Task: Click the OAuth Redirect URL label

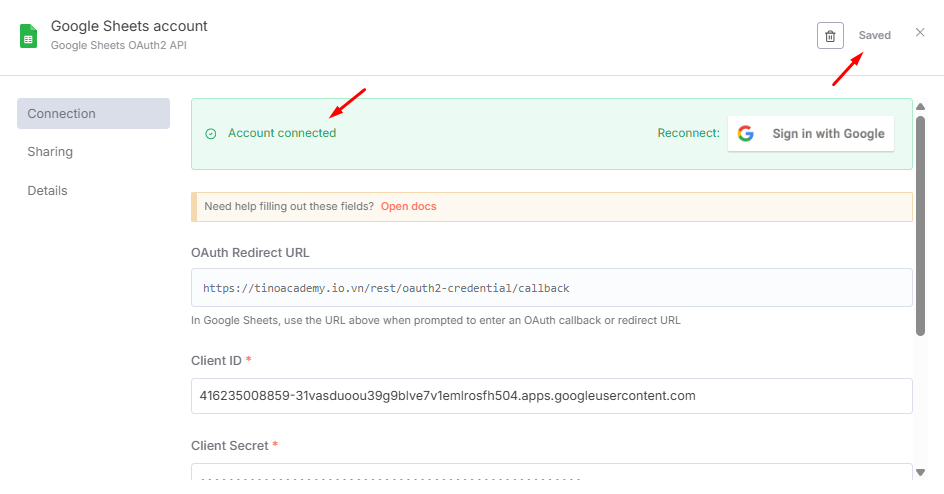Action: pos(250,253)
